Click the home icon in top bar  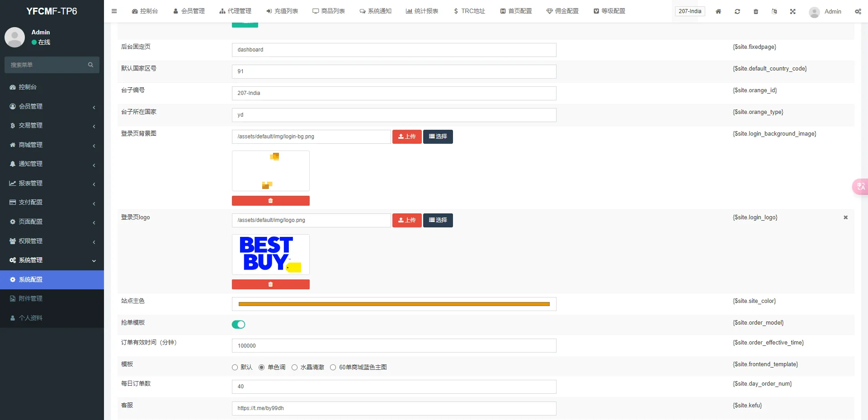pyautogui.click(x=718, y=11)
